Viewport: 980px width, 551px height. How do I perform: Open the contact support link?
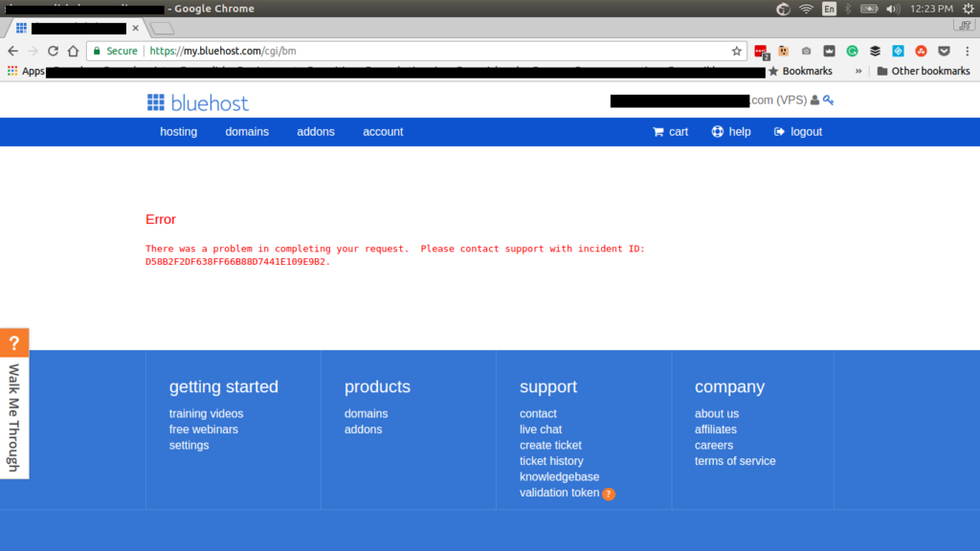coord(538,413)
